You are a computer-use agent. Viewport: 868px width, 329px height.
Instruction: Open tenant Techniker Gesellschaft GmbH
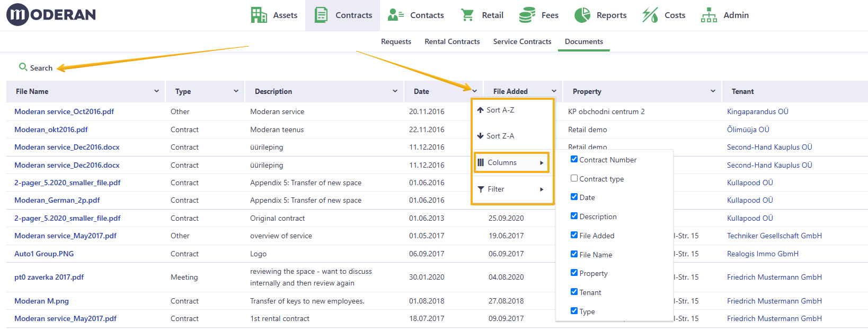coord(774,236)
